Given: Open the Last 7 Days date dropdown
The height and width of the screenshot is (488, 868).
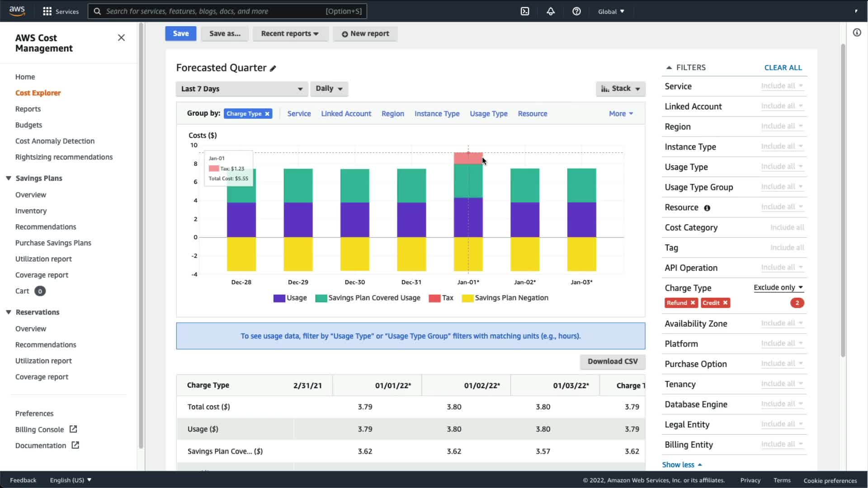Looking at the screenshot, I should [x=242, y=89].
